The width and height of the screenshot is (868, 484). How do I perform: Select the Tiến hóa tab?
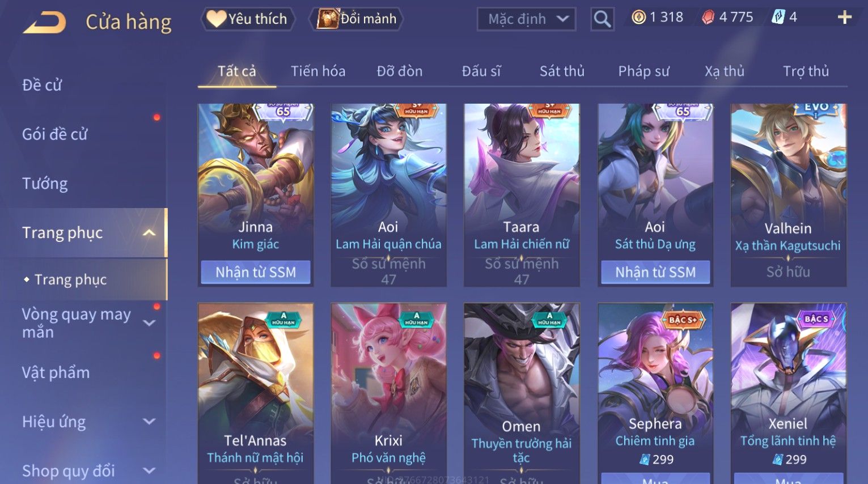[x=318, y=71]
